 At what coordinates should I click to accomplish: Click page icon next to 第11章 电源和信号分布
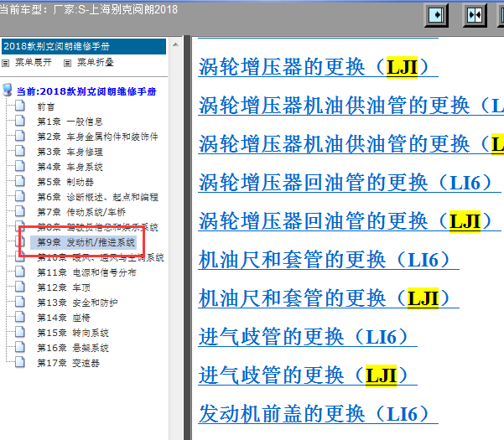tap(20, 272)
